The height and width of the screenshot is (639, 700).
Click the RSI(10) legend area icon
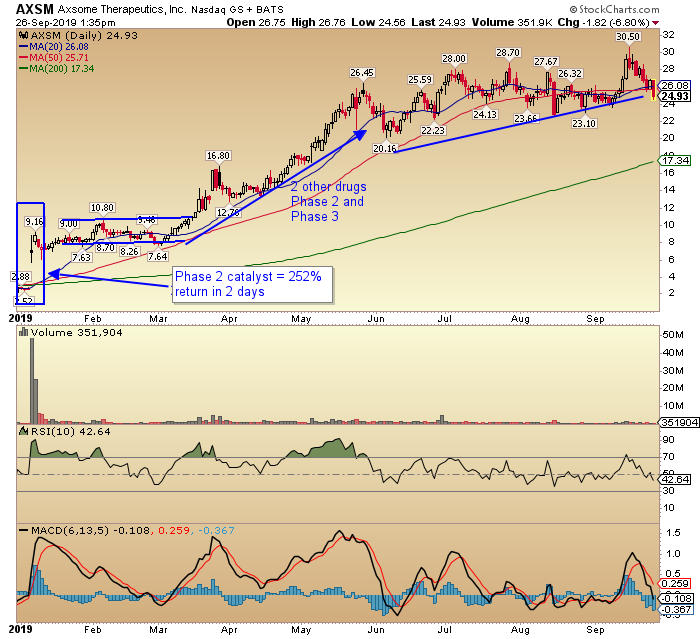pyautogui.click(x=24, y=431)
